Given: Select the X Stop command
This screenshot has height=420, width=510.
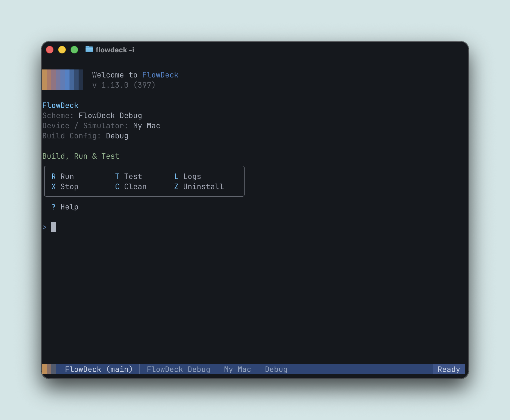Looking at the screenshot, I should pyautogui.click(x=65, y=186).
